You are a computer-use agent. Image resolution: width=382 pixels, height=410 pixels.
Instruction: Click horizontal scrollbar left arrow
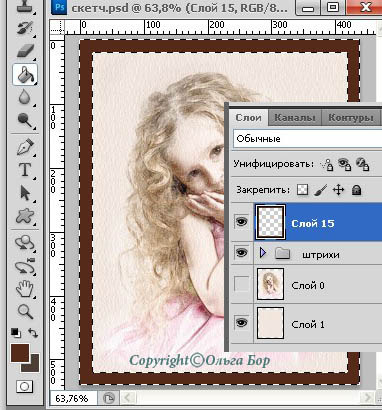(128, 398)
